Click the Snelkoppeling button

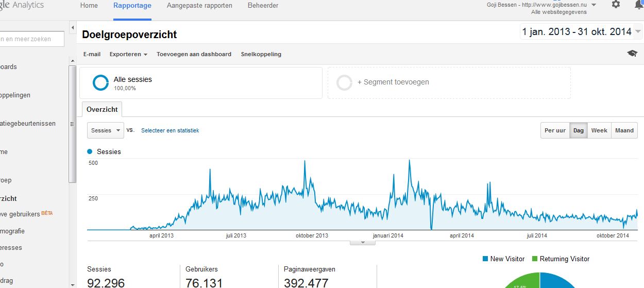[261, 54]
